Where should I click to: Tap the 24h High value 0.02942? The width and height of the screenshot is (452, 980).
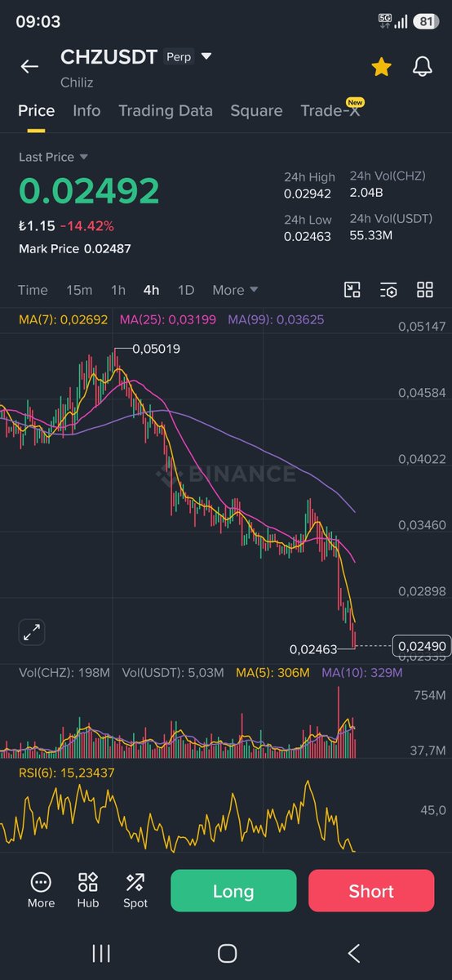(x=308, y=194)
